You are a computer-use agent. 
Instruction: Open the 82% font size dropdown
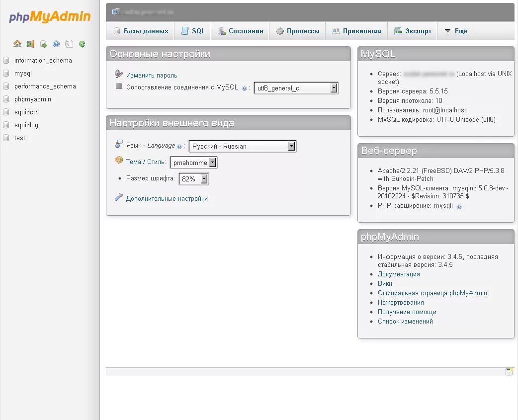tap(193, 178)
